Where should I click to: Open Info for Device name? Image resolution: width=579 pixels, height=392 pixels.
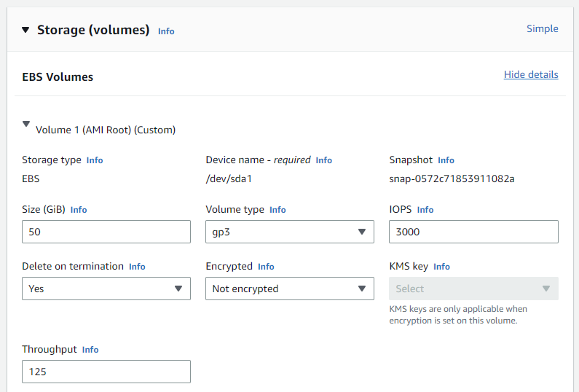[324, 160]
